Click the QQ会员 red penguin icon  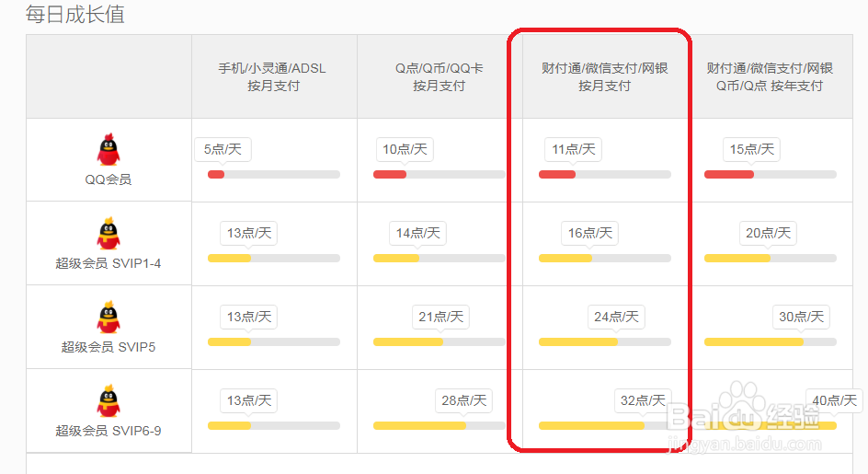(x=108, y=150)
